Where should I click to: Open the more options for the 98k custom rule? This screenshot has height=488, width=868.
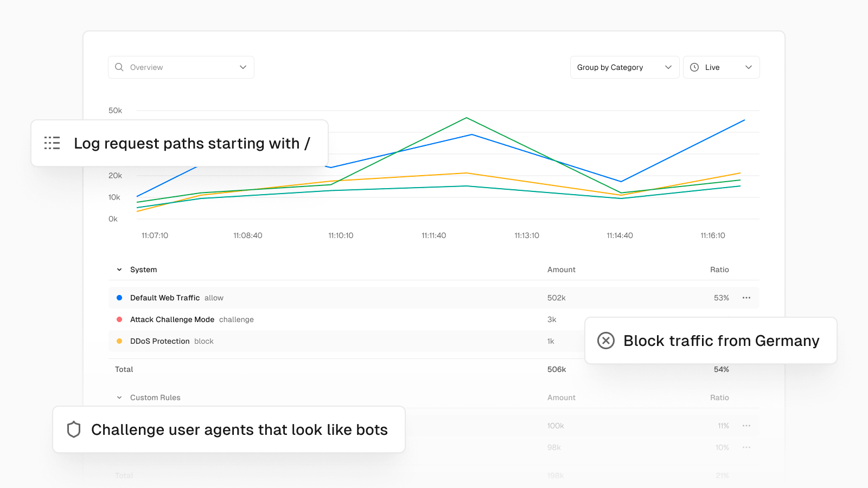coord(746,447)
